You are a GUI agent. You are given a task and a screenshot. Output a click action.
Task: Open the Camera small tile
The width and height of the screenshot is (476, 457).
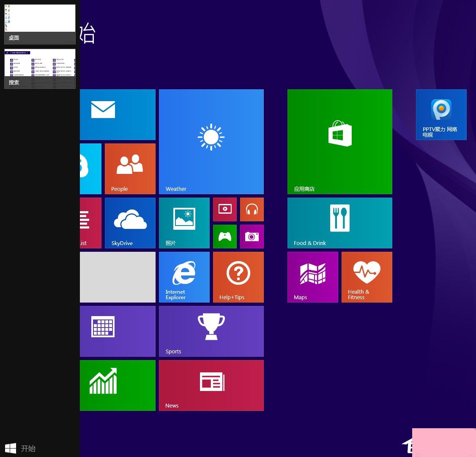click(x=252, y=237)
